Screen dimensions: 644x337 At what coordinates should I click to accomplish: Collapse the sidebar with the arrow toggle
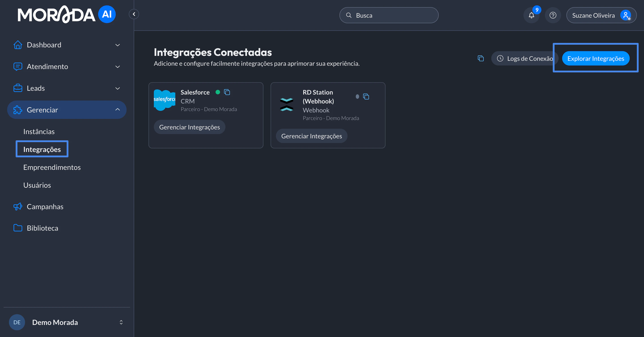pyautogui.click(x=134, y=14)
